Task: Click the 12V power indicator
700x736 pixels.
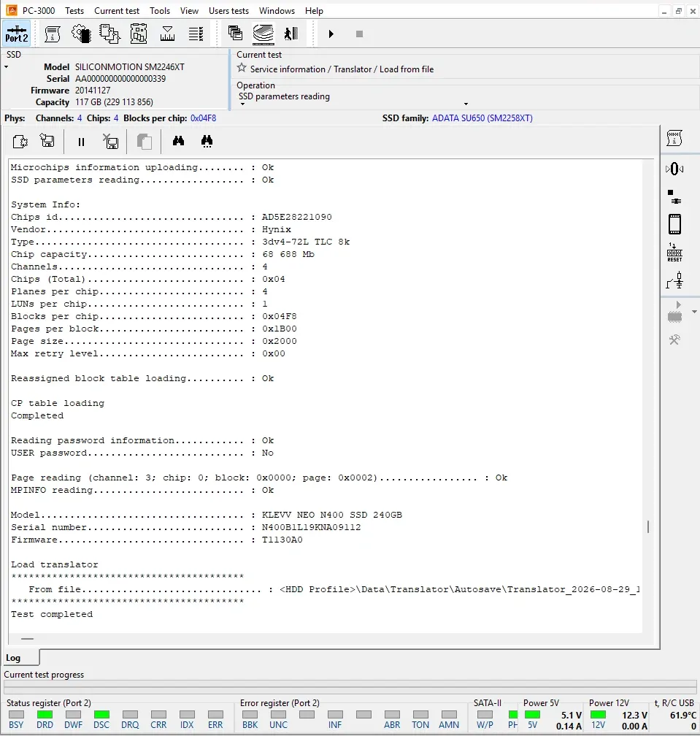Action: click(598, 714)
